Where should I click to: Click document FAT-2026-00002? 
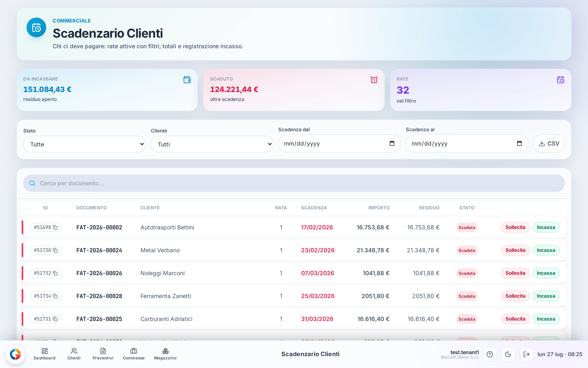pyautogui.click(x=99, y=227)
